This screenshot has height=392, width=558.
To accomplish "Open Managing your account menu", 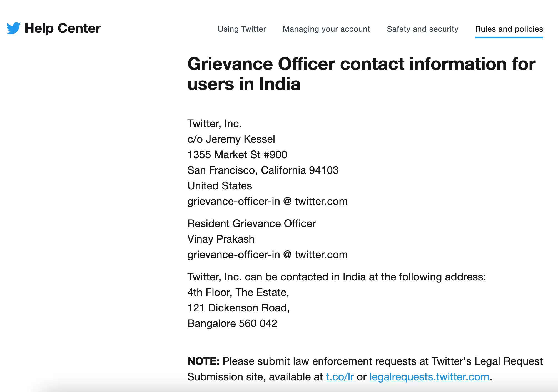I will pos(326,29).
